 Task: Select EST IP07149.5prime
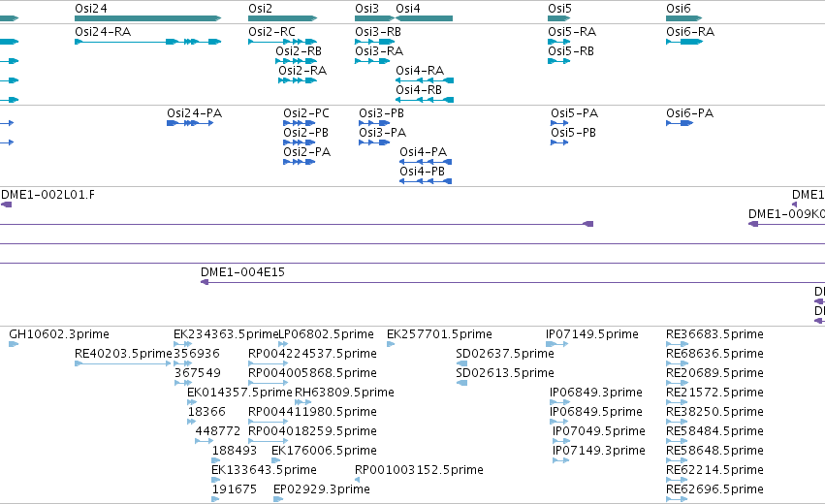(x=556, y=344)
